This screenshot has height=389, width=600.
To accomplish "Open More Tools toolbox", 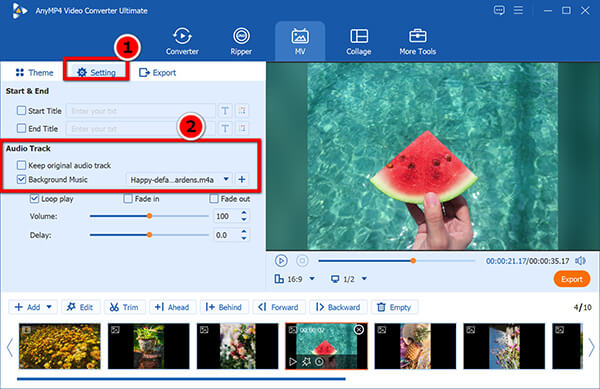I will [417, 41].
